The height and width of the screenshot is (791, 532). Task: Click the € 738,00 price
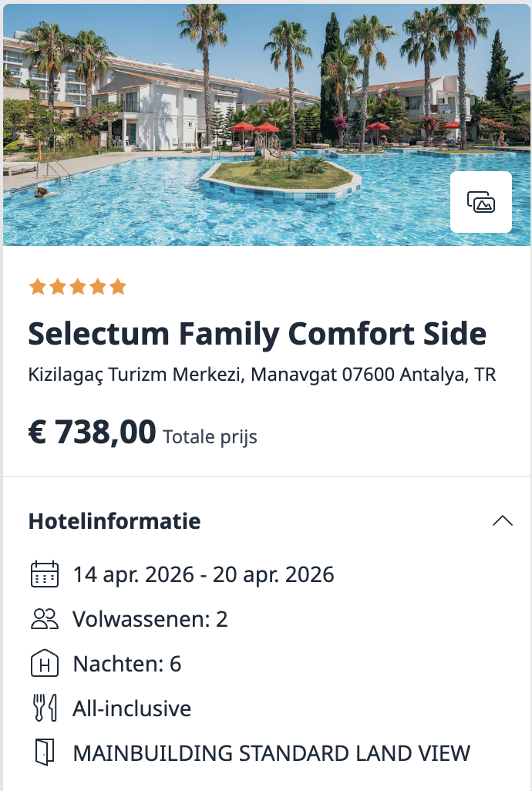[89, 433]
